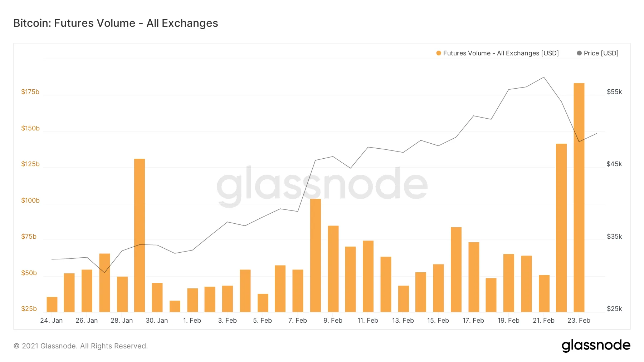Screen dimensions: 644x362
Task: Toggle the Price [USD] legend label
Action: coord(601,53)
